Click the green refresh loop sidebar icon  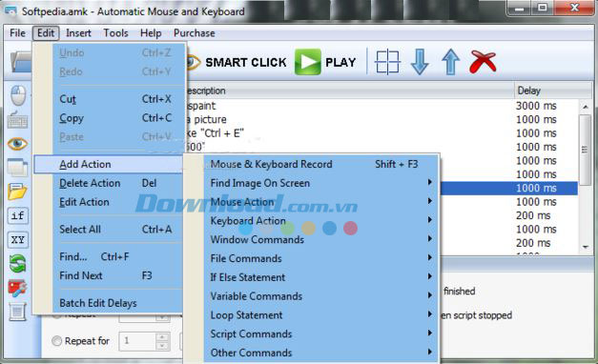[x=17, y=263]
